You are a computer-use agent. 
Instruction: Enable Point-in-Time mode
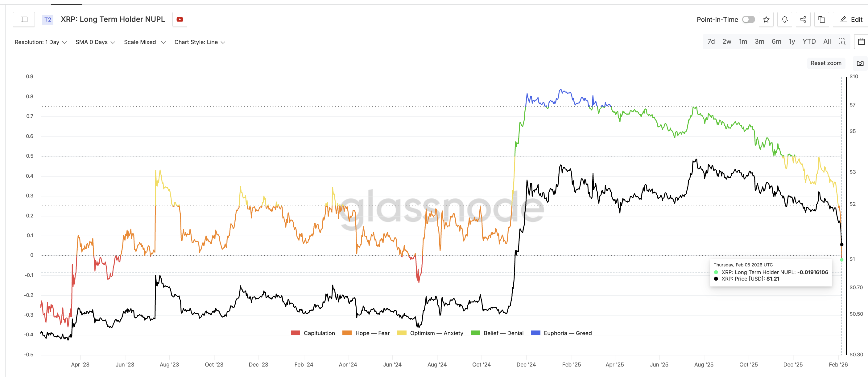pyautogui.click(x=749, y=19)
